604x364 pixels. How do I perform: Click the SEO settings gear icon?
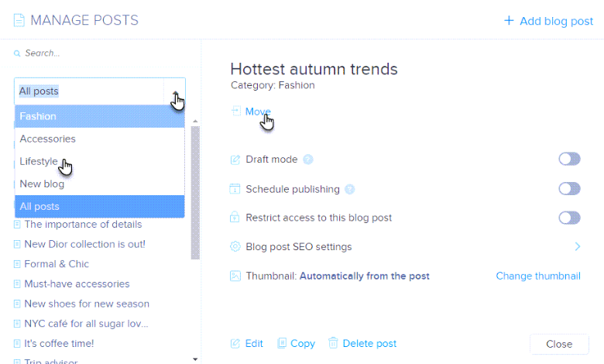pos(235,247)
